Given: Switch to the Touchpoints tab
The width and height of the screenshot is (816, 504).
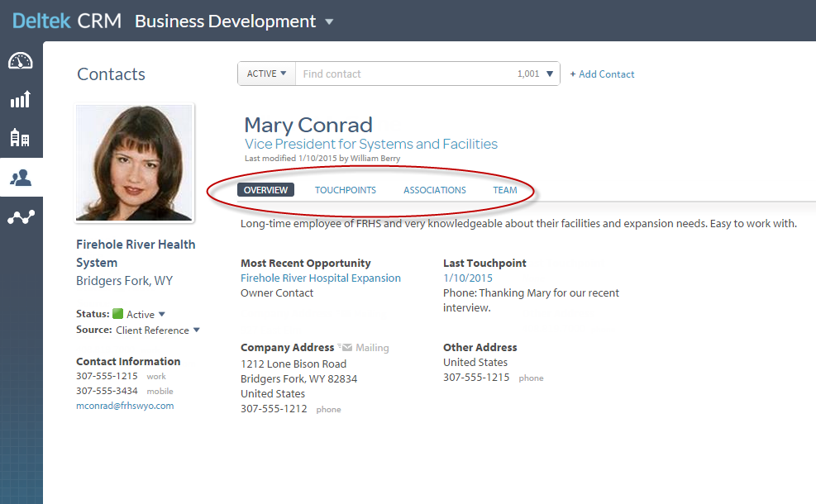Looking at the screenshot, I should 345,190.
